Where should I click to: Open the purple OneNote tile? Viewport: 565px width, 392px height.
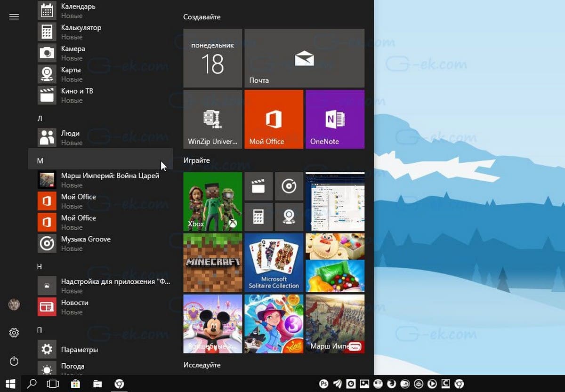coord(335,119)
